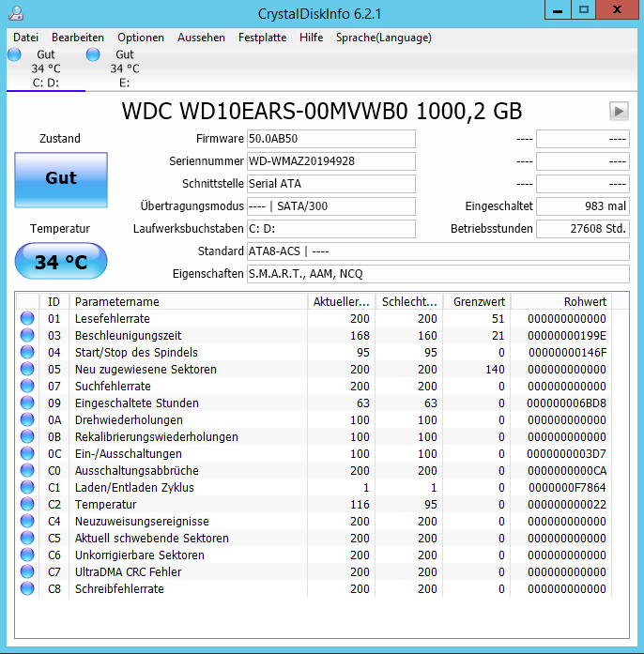644x654 pixels.
Task: Select the Unkorrigierbare Sektoren text
Action: tap(140, 555)
